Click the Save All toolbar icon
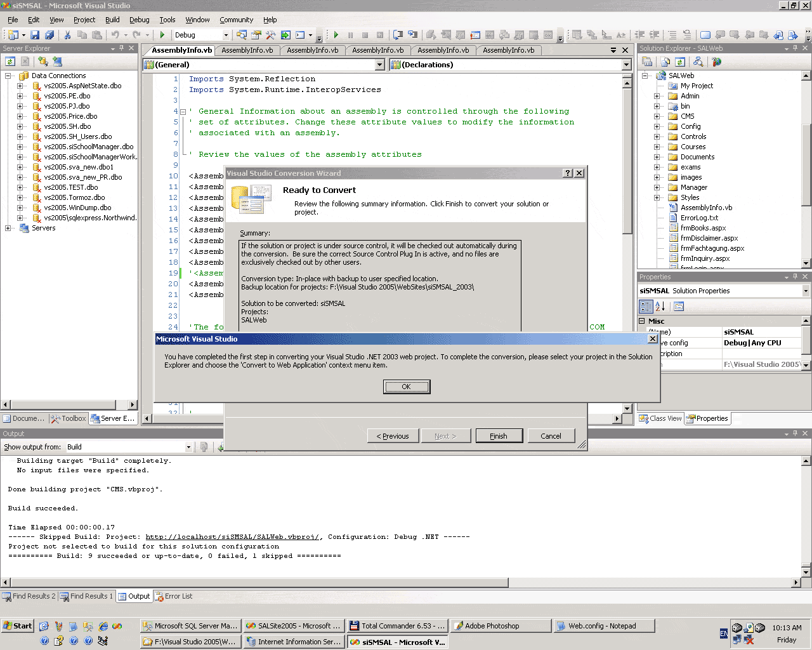The image size is (812, 650). click(49, 35)
